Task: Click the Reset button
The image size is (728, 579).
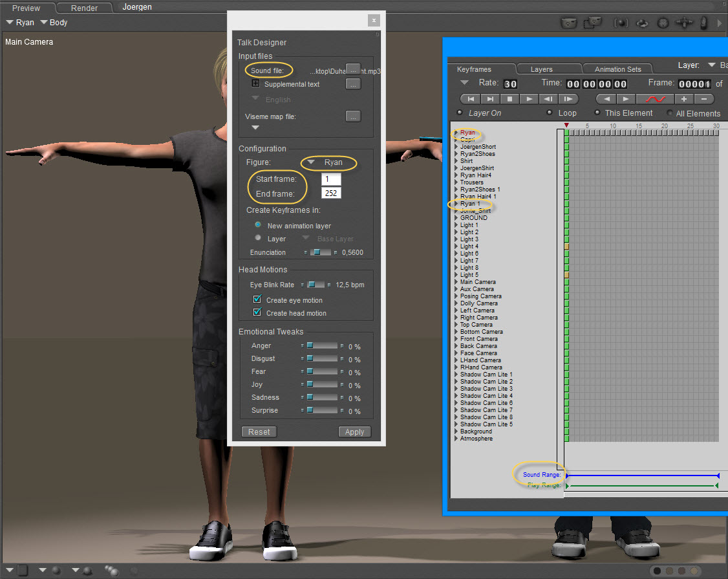Action: (x=259, y=432)
